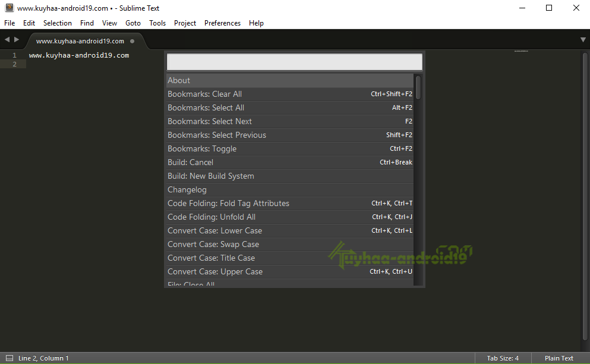Open the Find menu
The height and width of the screenshot is (364, 590).
pyautogui.click(x=87, y=23)
